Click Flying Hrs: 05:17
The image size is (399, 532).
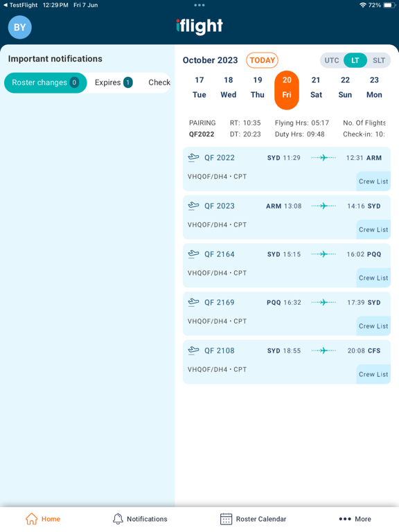click(x=302, y=123)
